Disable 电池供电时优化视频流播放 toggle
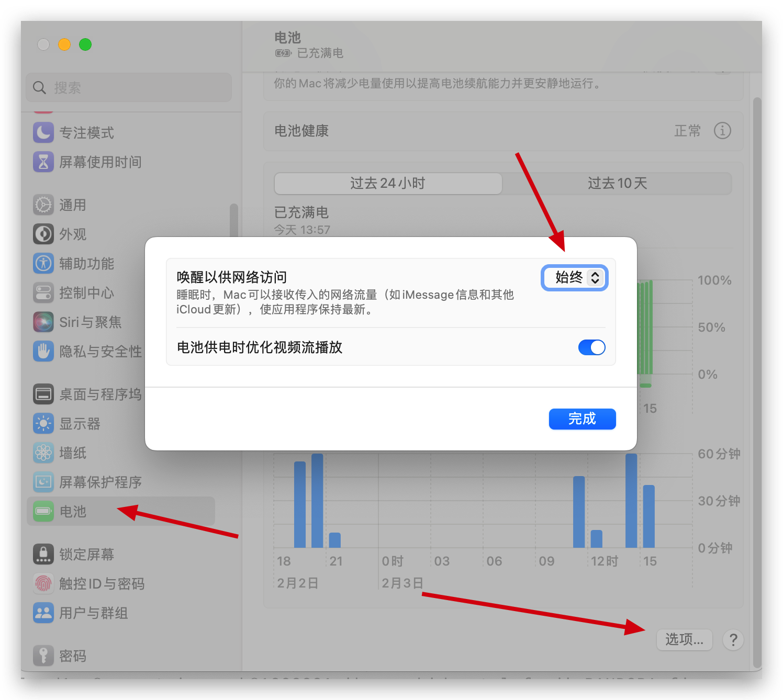This screenshot has width=783, height=700. (591, 347)
